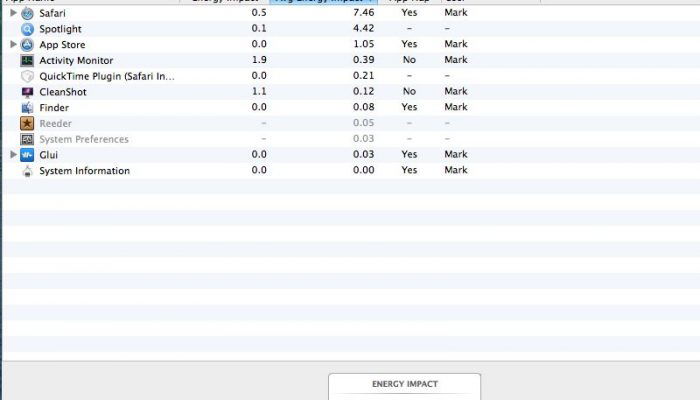The width and height of the screenshot is (700, 400).
Task: Click Safari's App Nap Yes cell
Action: point(409,12)
